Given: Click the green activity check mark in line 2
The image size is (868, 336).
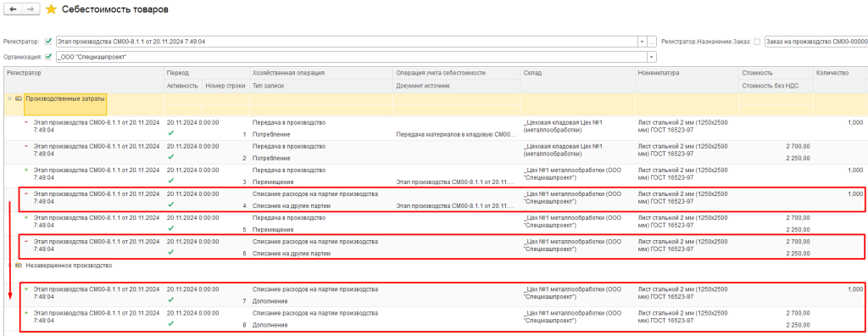Looking at the screenshot, I should 170,157.
